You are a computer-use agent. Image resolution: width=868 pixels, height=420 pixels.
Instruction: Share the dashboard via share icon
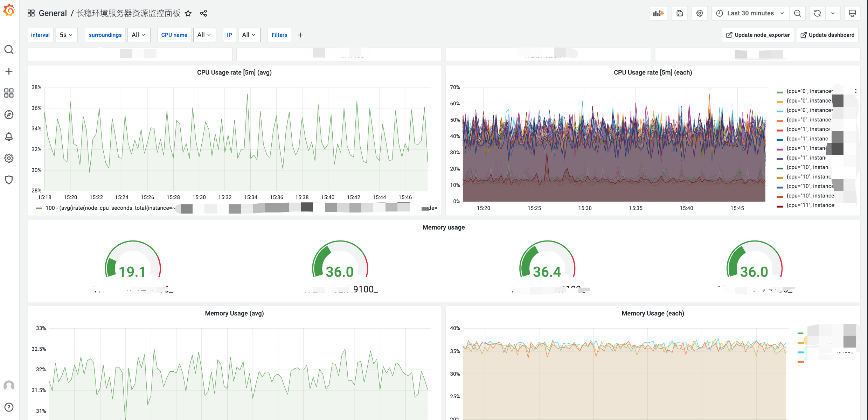point(203,13)
